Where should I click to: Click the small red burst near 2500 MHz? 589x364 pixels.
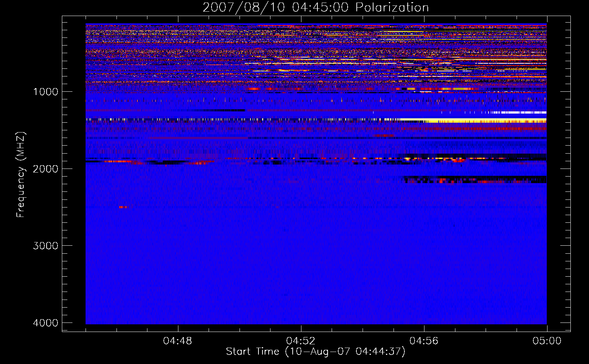pos(123,207)
